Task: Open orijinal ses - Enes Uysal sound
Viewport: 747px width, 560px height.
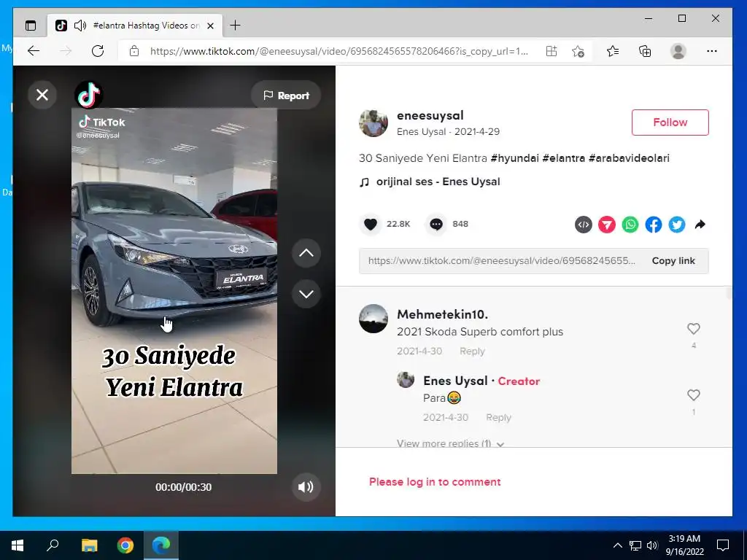Action: coord(438,182)
